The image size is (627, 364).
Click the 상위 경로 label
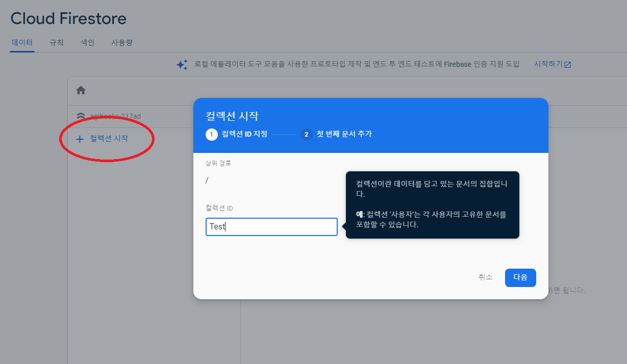[218, 163]
